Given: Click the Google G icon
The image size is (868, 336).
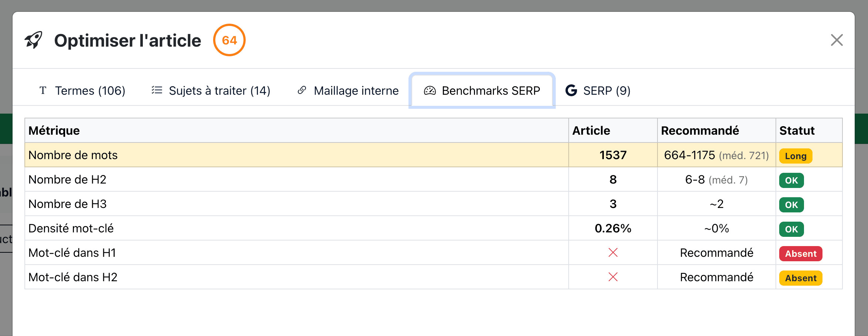Looking at the screenshot, I should pos(571,90).
